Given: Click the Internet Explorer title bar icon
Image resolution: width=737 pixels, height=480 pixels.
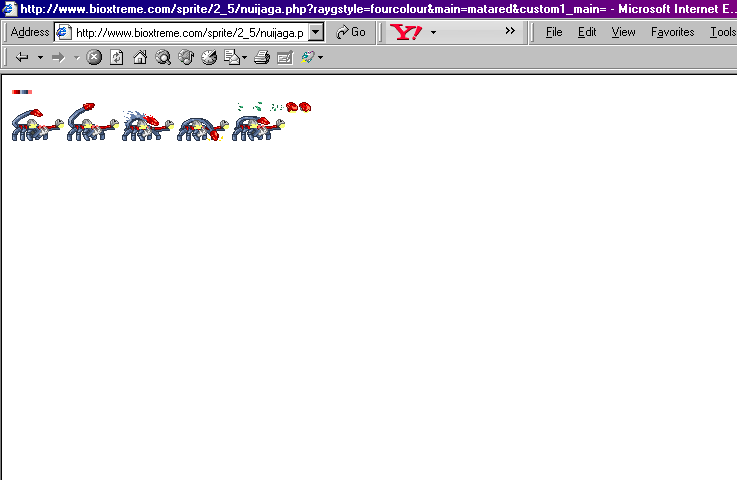Looking at the screenshot, I should pyautogui.click(x=9, y=8).
